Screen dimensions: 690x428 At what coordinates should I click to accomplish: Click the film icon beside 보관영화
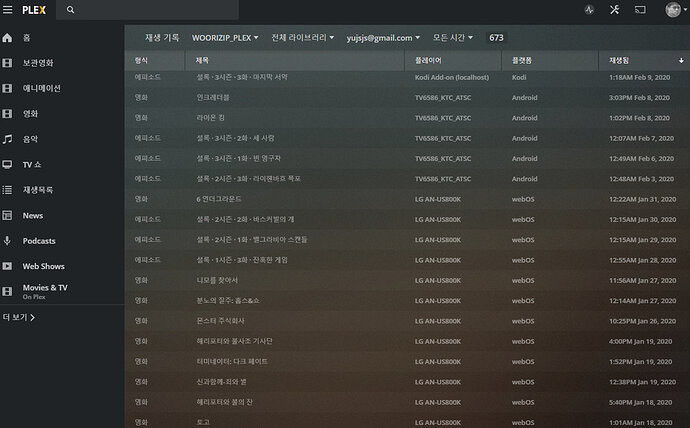coord(7,63)
